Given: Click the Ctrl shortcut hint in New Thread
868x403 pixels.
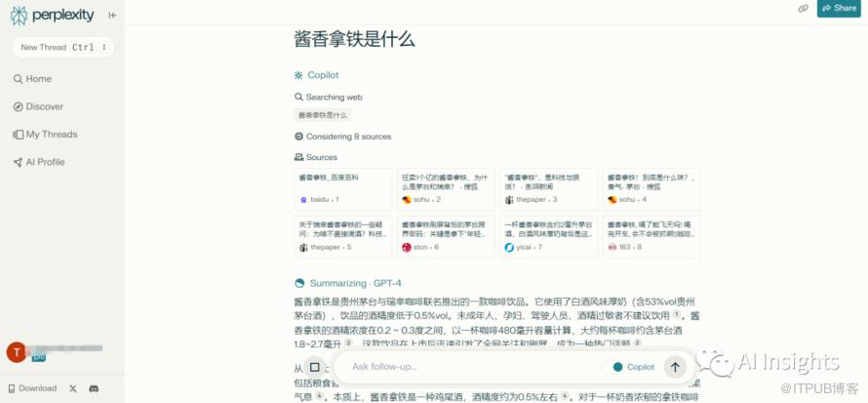Looking at the screenshot, I should (x=83, y=48).
